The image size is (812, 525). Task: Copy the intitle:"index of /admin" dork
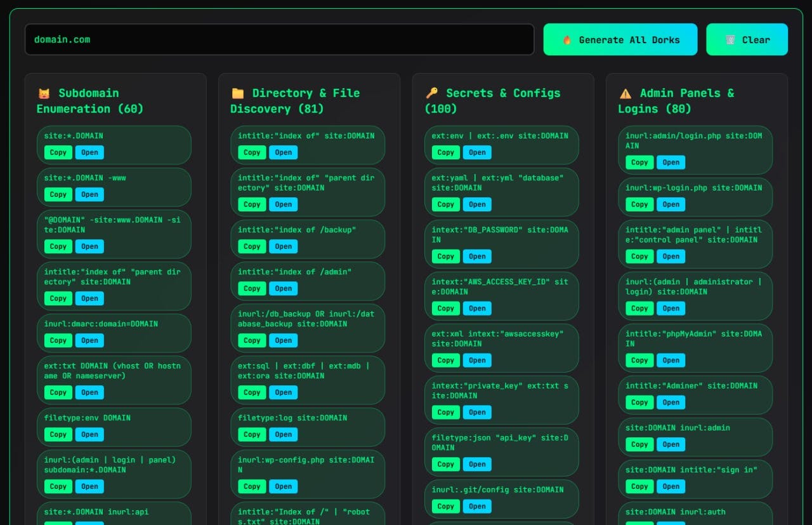pos(252,288)
